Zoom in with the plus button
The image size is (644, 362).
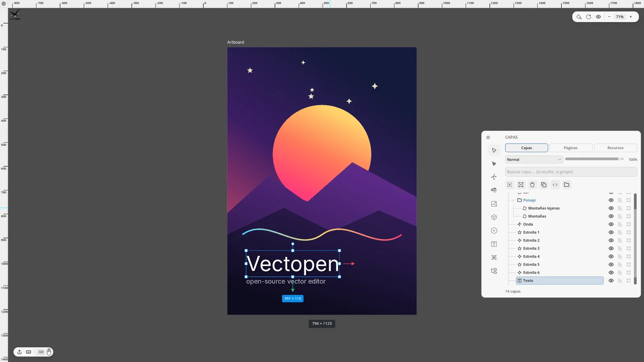(631, 17)
